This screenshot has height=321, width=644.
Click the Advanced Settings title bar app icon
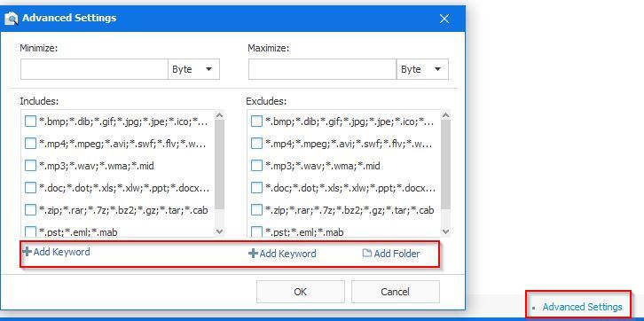click(12, 19)
